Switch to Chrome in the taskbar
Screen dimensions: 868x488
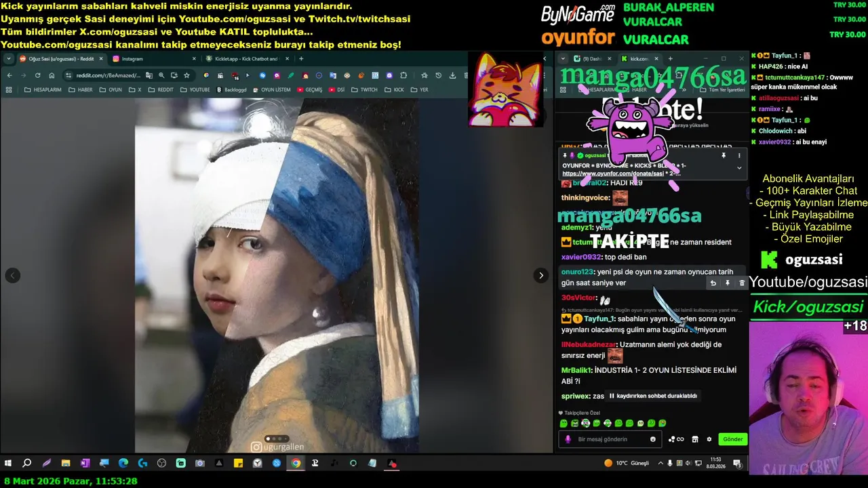pos(296,464)
